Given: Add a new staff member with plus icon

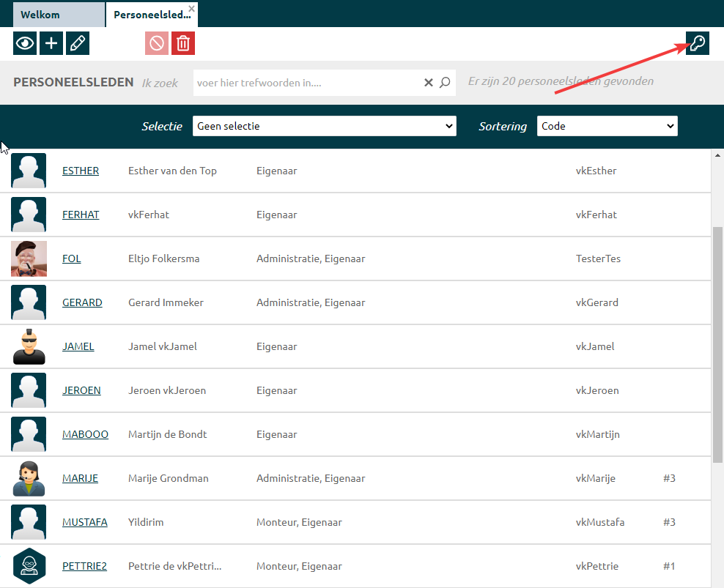Looking at the screenshot, I should (51, 43).
